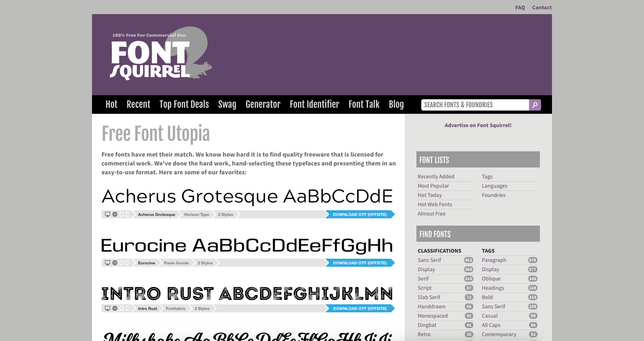Image resolution: width=644 pixels, height=341 pixels.
Task: Open Paulo Goode foundry link
Action: click(176, 263)
